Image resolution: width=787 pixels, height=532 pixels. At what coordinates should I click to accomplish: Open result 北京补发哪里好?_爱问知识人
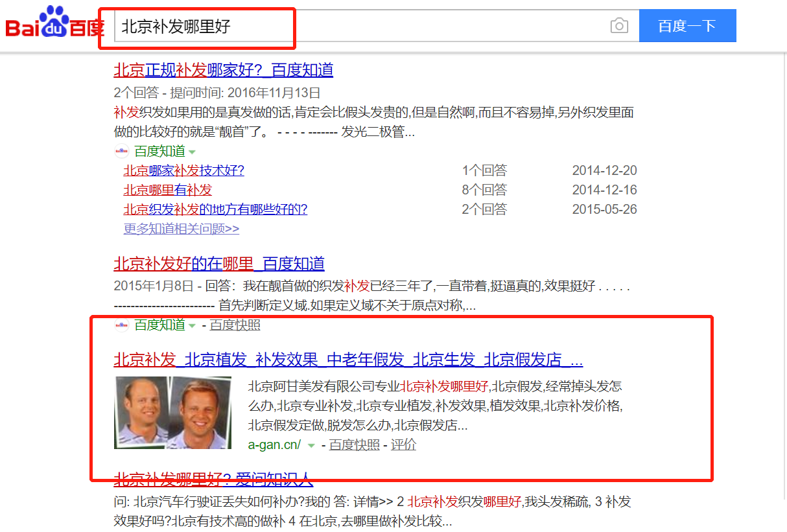[x=213, y=480]
